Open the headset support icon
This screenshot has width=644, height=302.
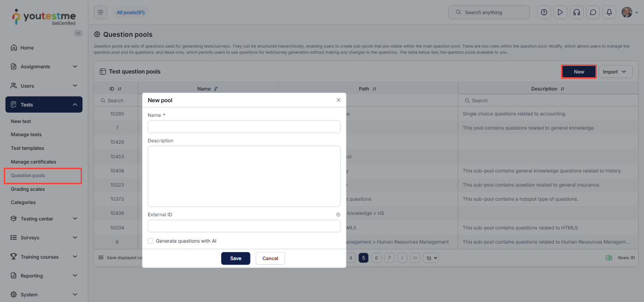(576, 12)
